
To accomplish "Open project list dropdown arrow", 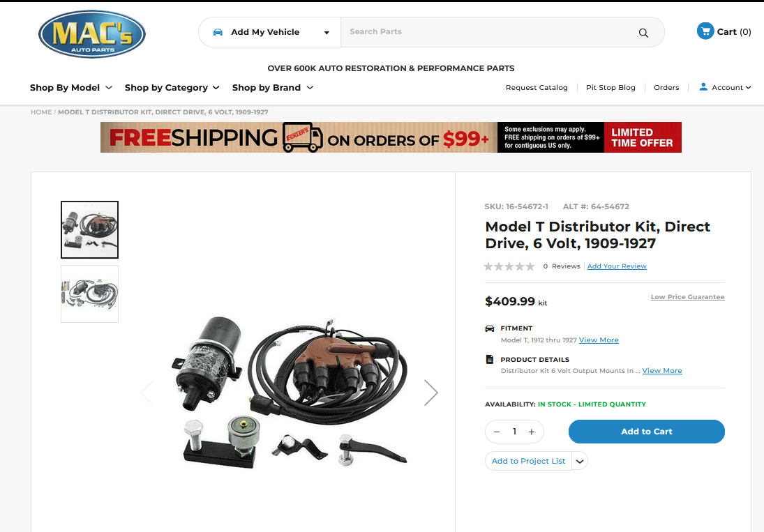I will tap(580, 461).
